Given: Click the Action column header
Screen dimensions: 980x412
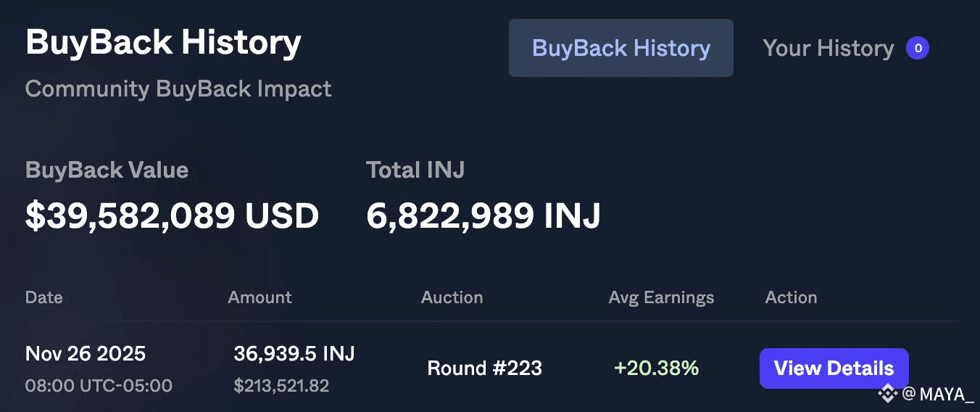Looking at the screenshot, I should pos(791,297).
